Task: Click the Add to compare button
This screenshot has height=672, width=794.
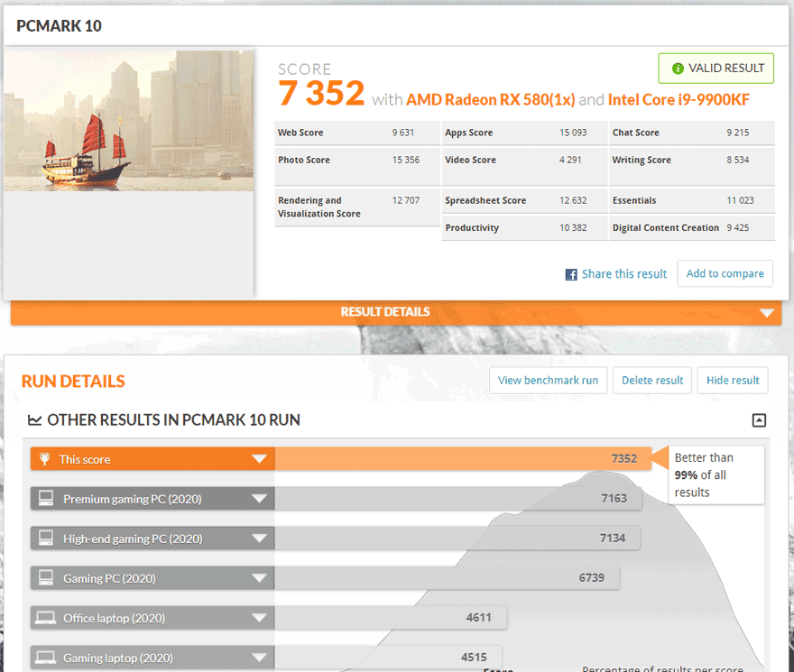Action: [725, 273]
